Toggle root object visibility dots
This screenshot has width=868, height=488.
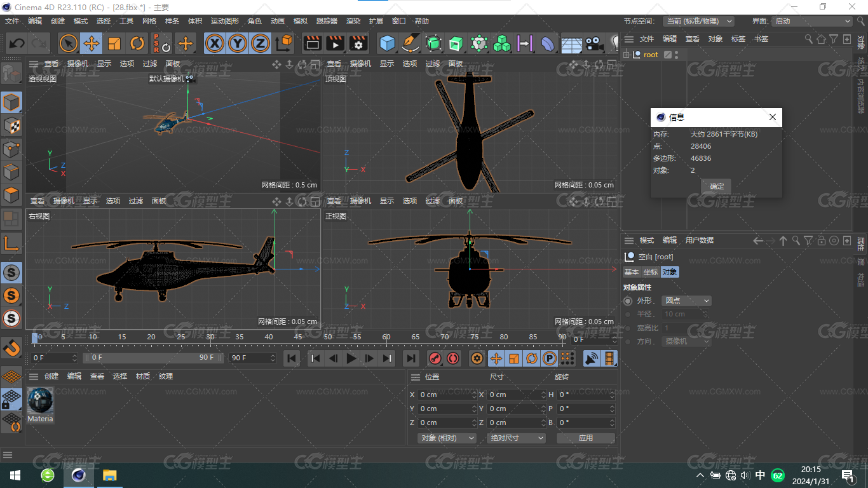pos(677,55)
